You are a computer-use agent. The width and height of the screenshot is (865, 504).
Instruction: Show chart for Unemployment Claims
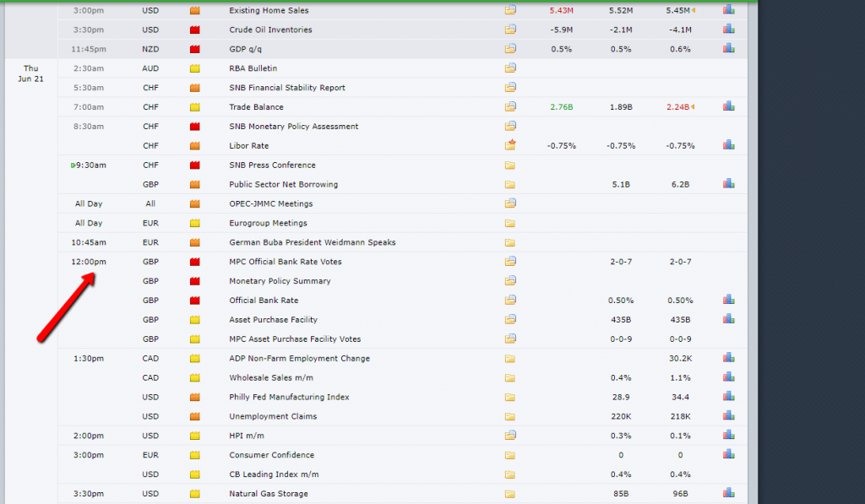tap(729, 415)
